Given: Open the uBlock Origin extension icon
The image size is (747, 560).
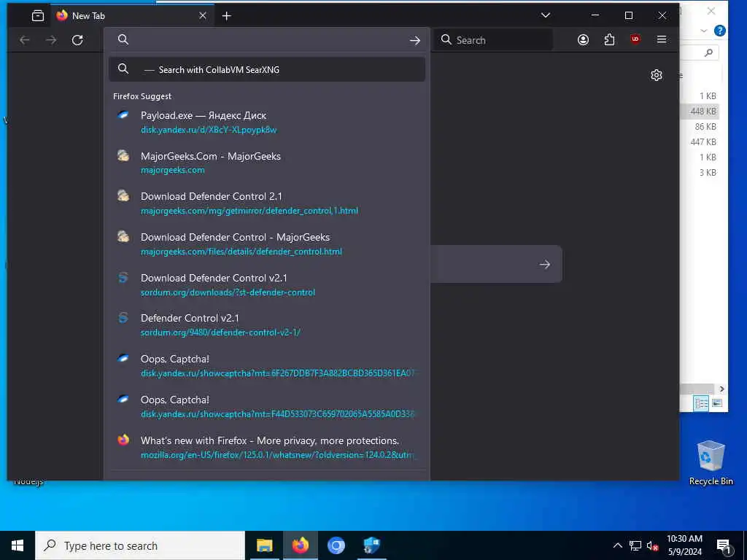Looking at the screenshot, I should click(635, 39).
